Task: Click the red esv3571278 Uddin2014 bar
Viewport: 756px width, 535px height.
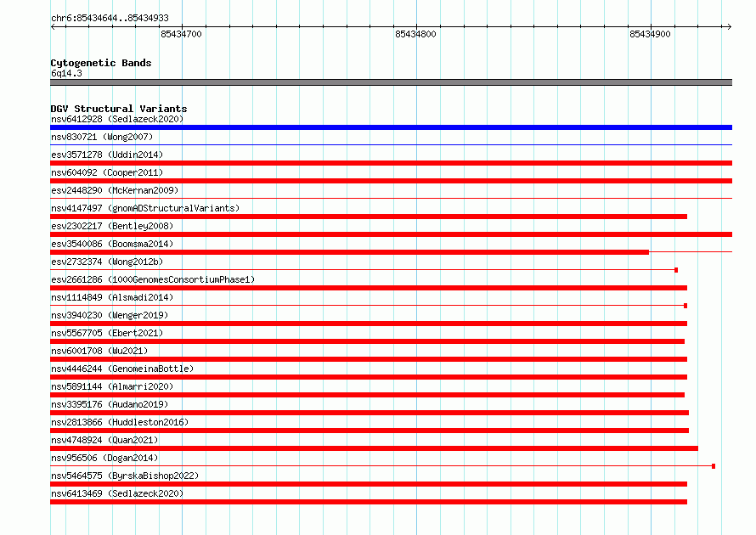Action: coord(391,163)
